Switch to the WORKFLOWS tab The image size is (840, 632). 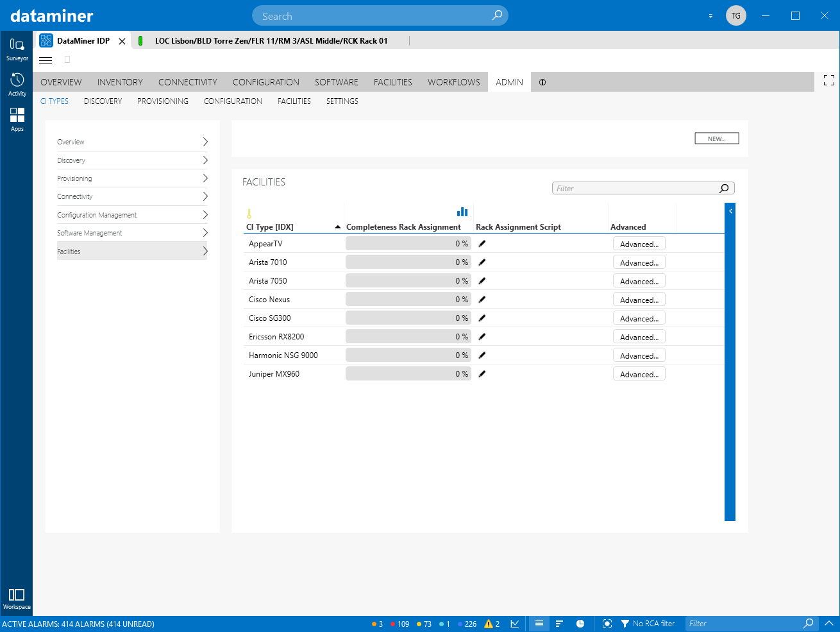tap(454, 82)
